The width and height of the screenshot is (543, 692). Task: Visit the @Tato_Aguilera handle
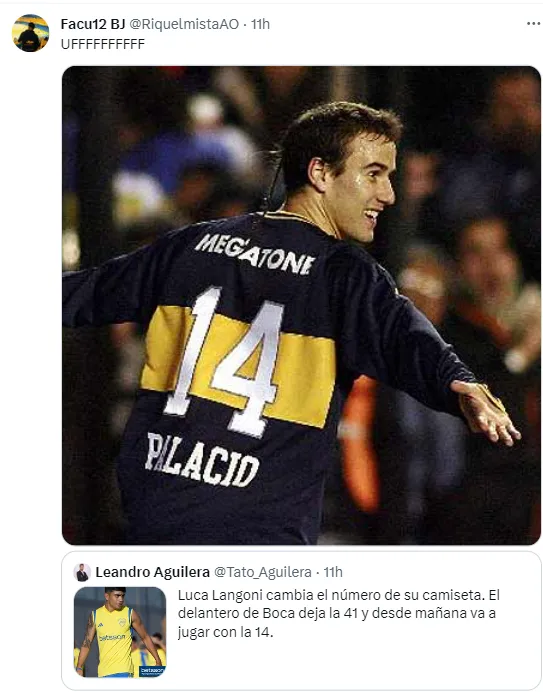pyautogui.click(x=263, y=572)
